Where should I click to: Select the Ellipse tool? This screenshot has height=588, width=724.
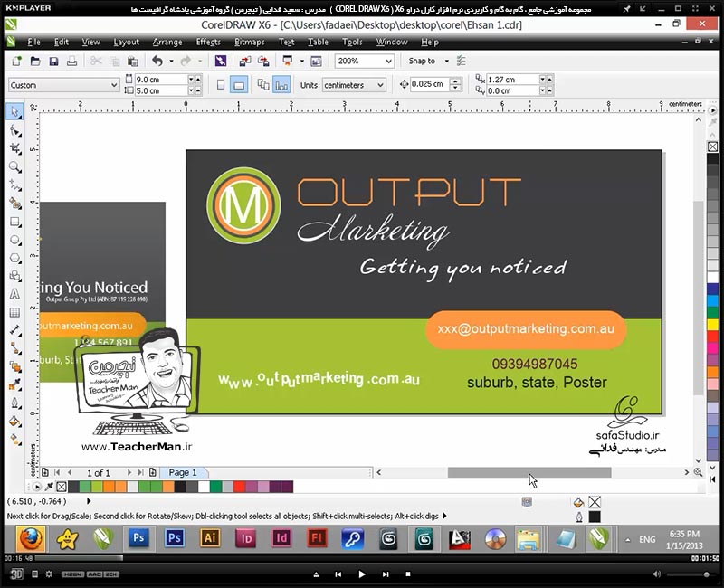[x=15, y=240]
